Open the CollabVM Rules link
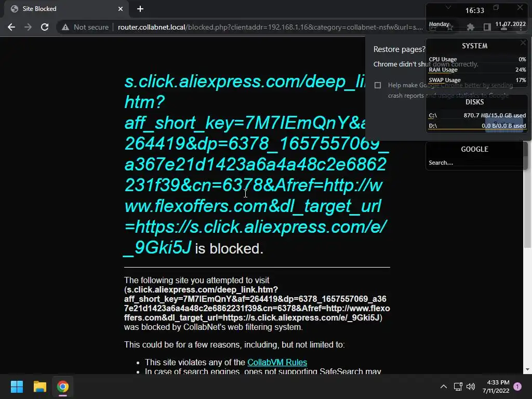532x399 pixels. 277,362
